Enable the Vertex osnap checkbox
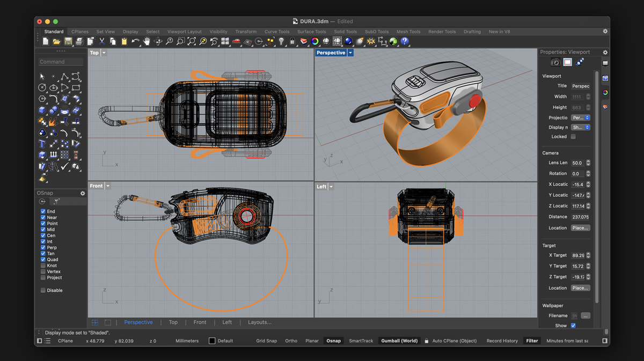 (43, 271)
